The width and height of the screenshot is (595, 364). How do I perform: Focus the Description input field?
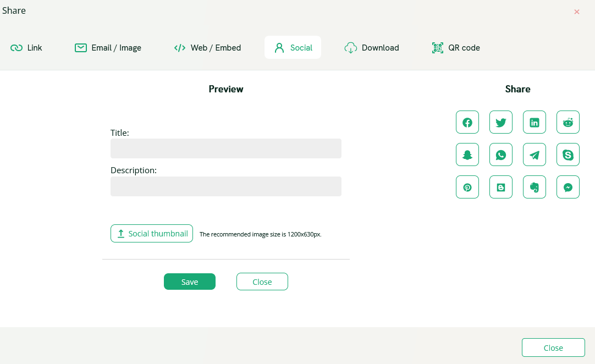point(226,186)
